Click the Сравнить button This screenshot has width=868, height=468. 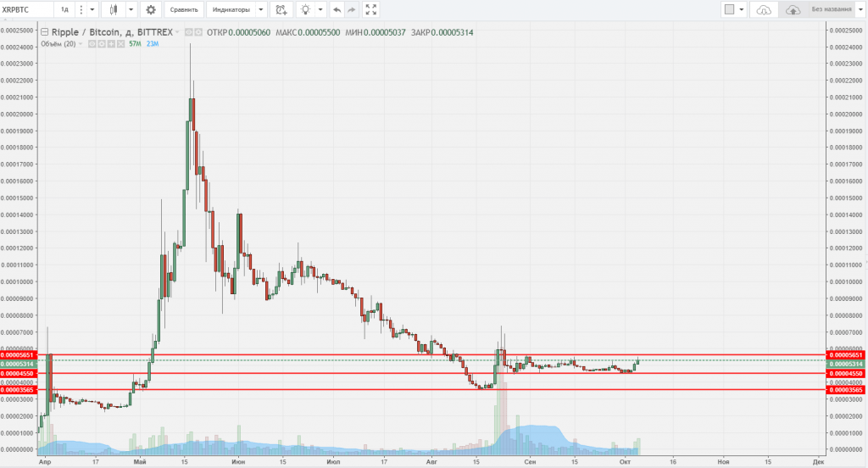(184, 10)
